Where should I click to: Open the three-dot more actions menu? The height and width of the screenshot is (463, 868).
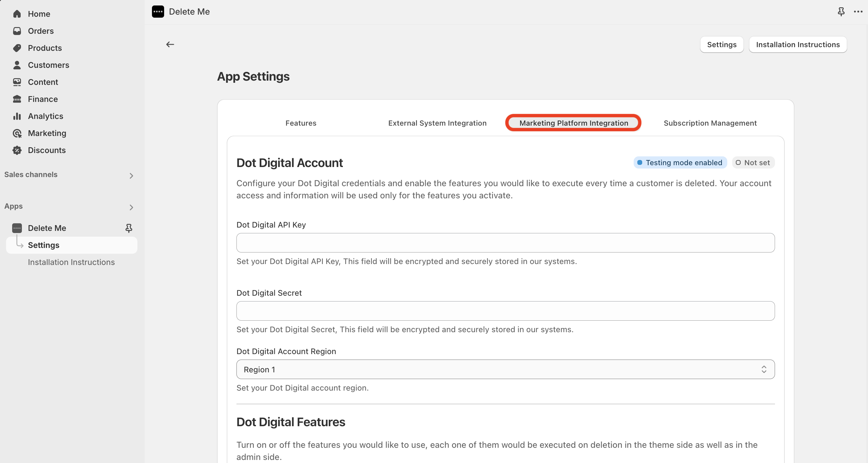[858, 12]
